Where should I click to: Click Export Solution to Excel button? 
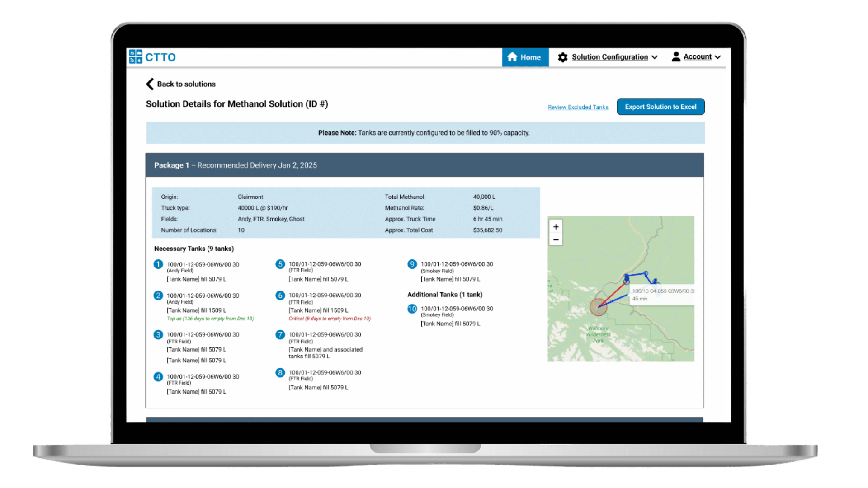tap(660, 107)
